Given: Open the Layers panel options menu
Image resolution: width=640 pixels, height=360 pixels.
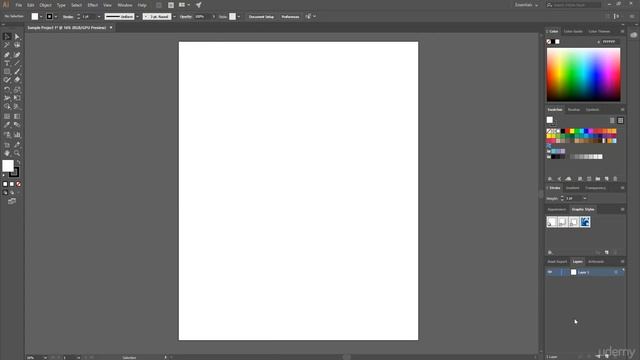Looking at the screenshot, I should 622,262.
